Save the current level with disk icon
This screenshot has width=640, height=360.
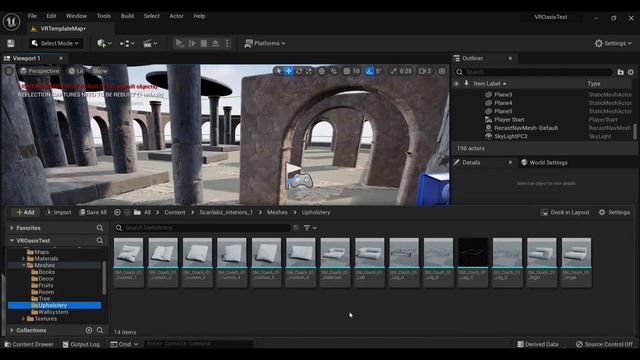11,43
